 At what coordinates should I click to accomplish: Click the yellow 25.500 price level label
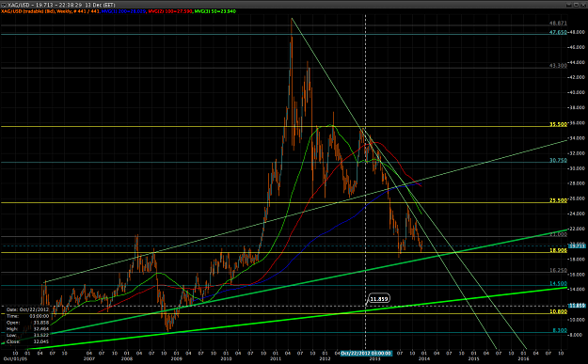pyautogui.click(x=558, y=200)
